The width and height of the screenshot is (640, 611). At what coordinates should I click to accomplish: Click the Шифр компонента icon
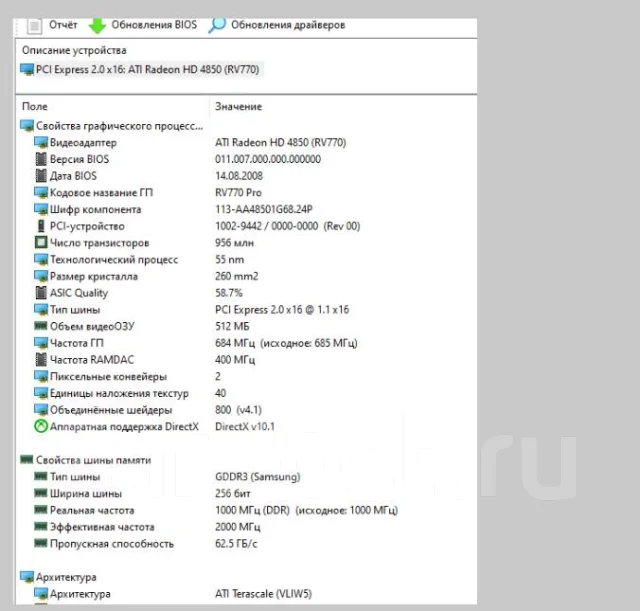41,209
